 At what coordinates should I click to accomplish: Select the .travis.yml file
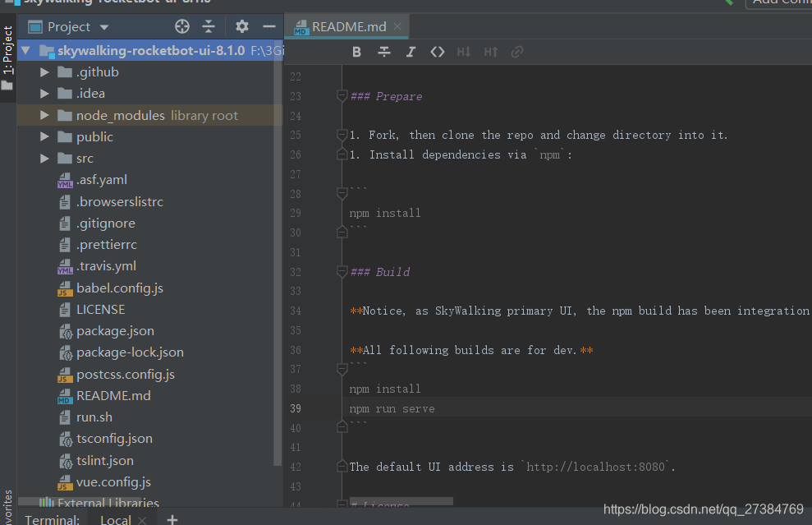106,266
